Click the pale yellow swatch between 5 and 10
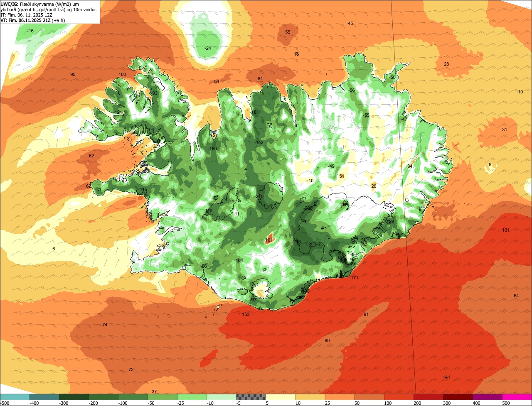The height and width of the screenshot is (406, 532). coord(281,397)
